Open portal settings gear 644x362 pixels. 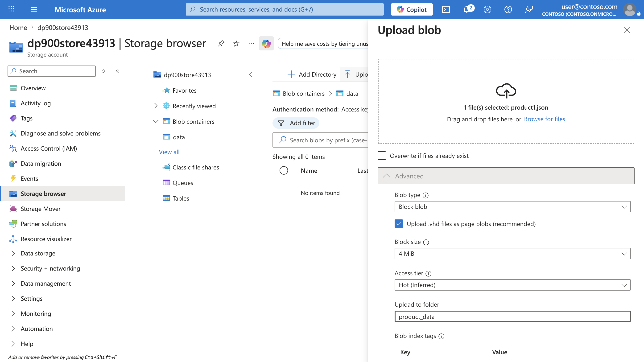pos(487,9)
